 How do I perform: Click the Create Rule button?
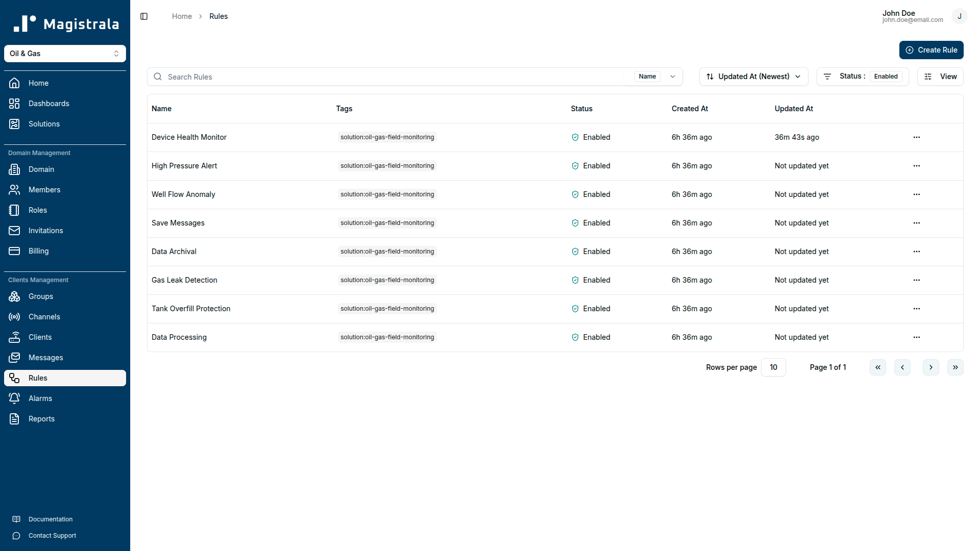click(x=931, y=49)
